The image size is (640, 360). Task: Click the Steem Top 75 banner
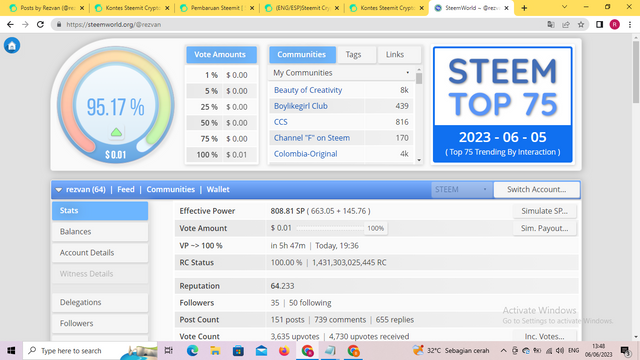click(502, 104)
